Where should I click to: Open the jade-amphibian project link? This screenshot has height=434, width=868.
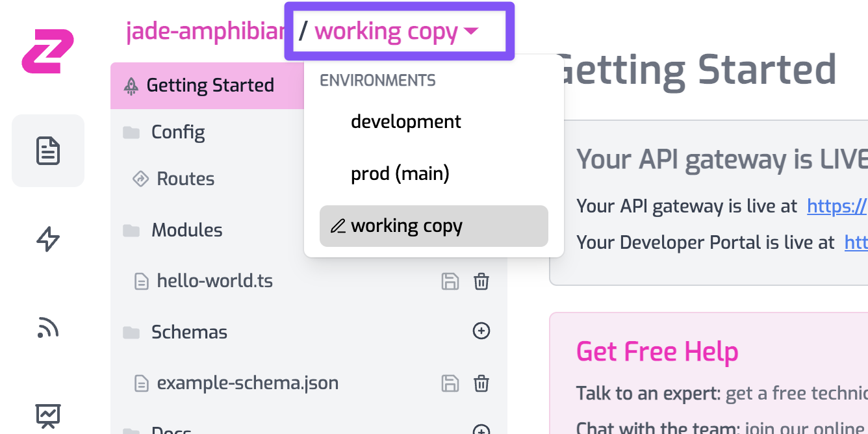(205, 31)
